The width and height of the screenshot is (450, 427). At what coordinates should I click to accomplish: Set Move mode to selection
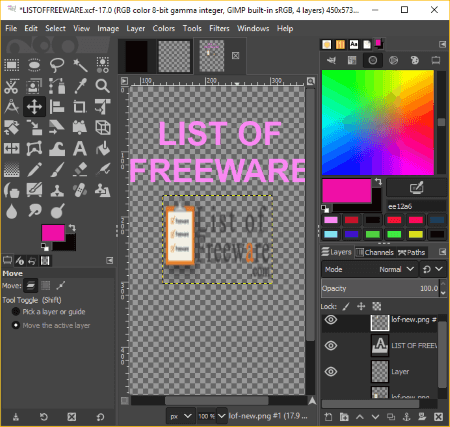46,285
